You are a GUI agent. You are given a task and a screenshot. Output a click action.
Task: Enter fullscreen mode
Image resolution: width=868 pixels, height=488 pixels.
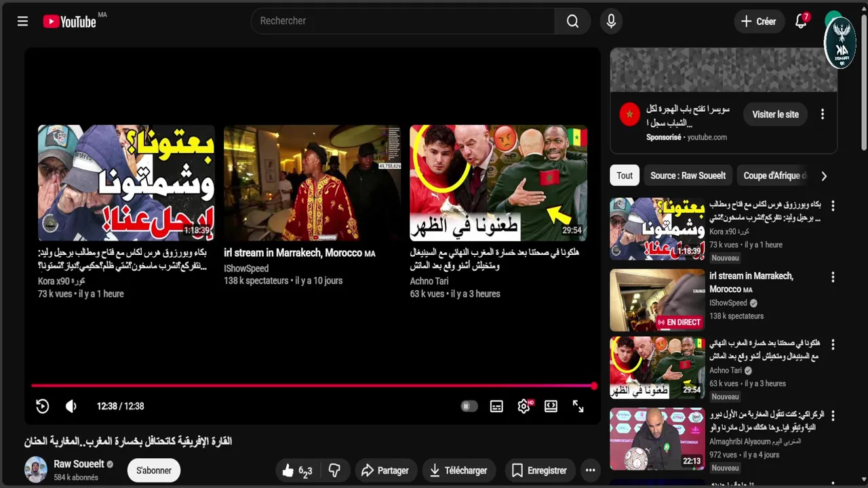[x=578, y=406]
